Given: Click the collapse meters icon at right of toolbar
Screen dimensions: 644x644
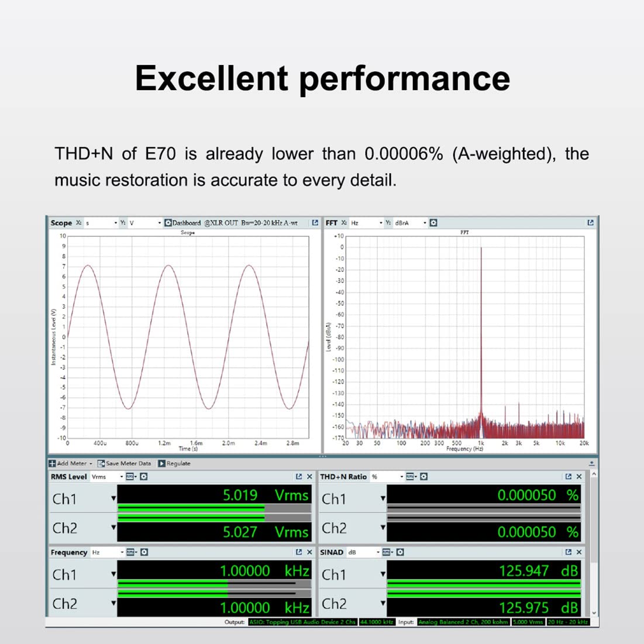Looking at the screenshot, I should pos(591,463).
